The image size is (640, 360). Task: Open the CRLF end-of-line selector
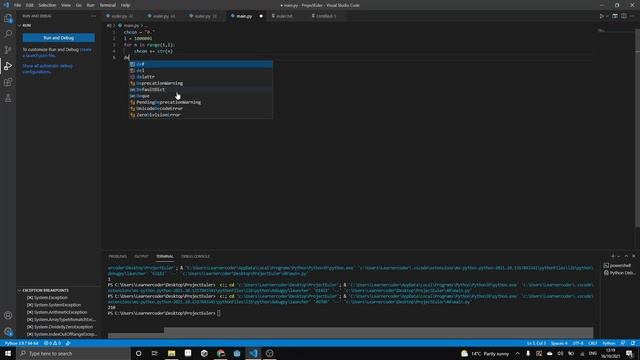coord(593,343)
